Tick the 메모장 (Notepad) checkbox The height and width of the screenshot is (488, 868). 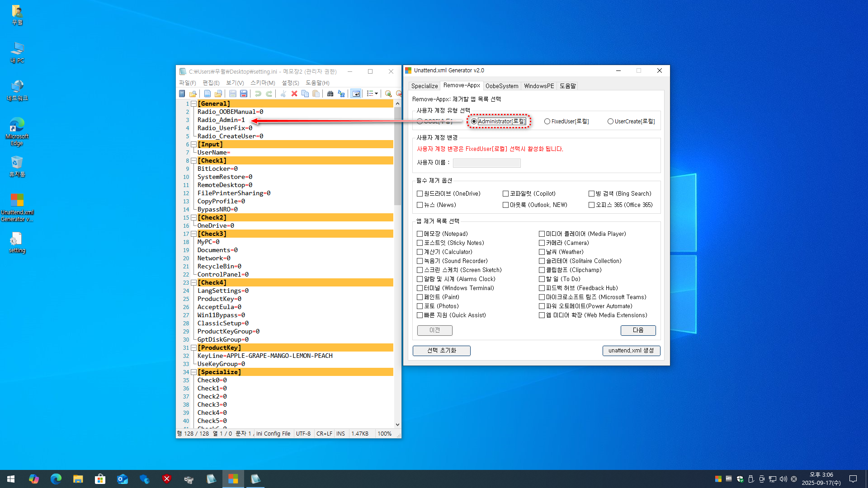[420, 234]
